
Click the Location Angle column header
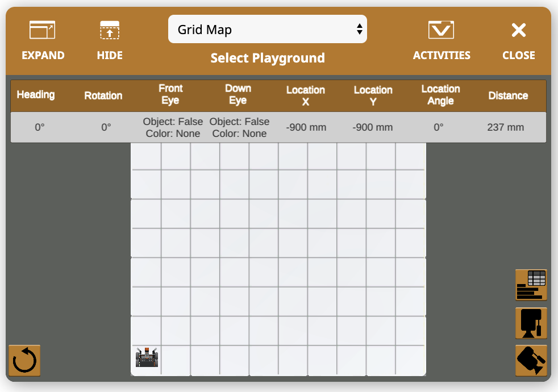click(x=440, y=95)
